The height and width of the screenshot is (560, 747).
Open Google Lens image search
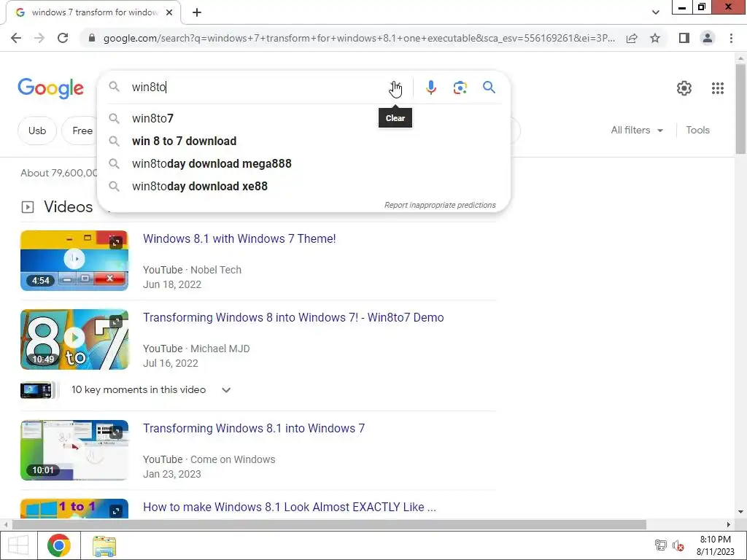460,87
